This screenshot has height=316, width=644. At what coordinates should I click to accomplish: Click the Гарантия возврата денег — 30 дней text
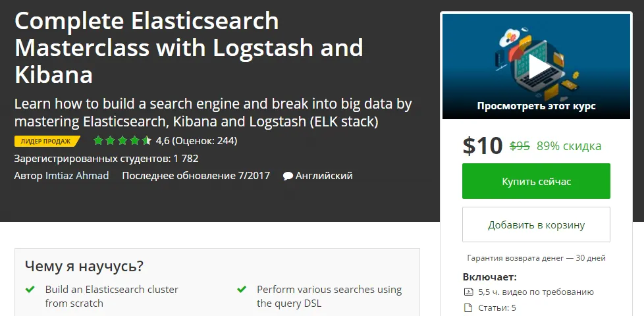click(x=536, y=258)
